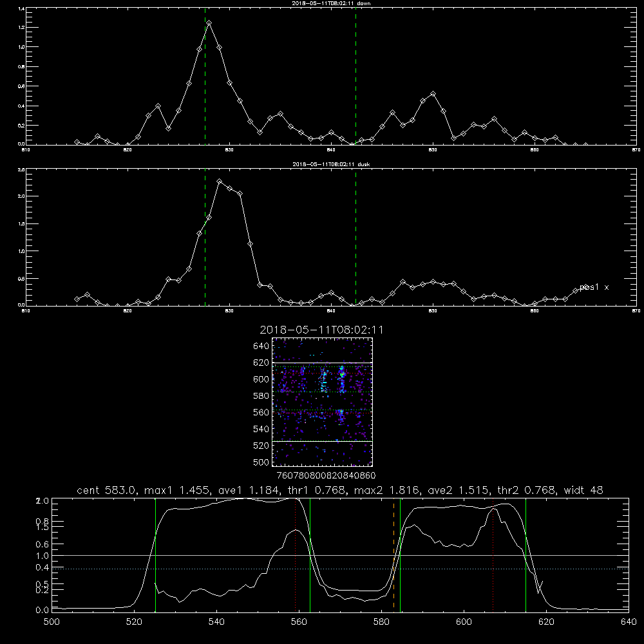644x644 pixels.
Task: Click the red dotted line near 559 in bottom plot
Action: pyautogui.click(x=296, y=554)
